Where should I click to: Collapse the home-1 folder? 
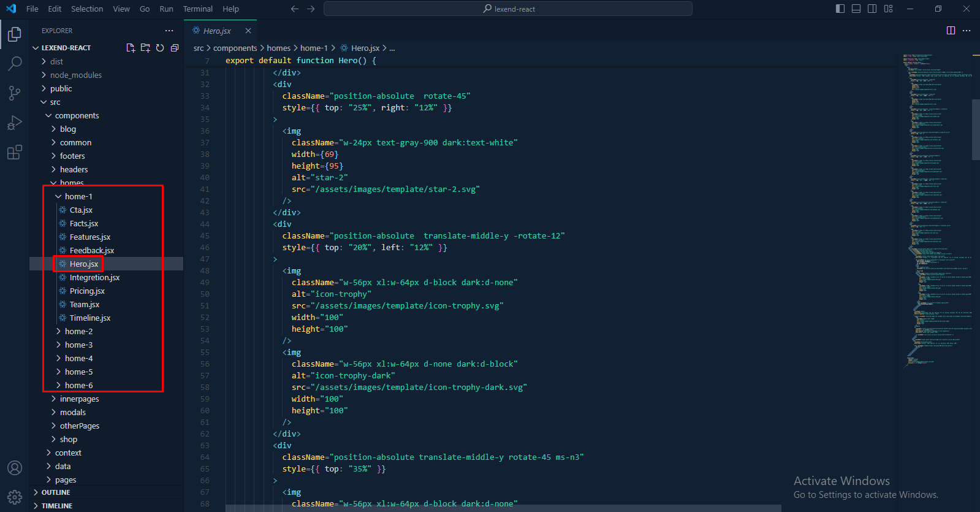78,196
